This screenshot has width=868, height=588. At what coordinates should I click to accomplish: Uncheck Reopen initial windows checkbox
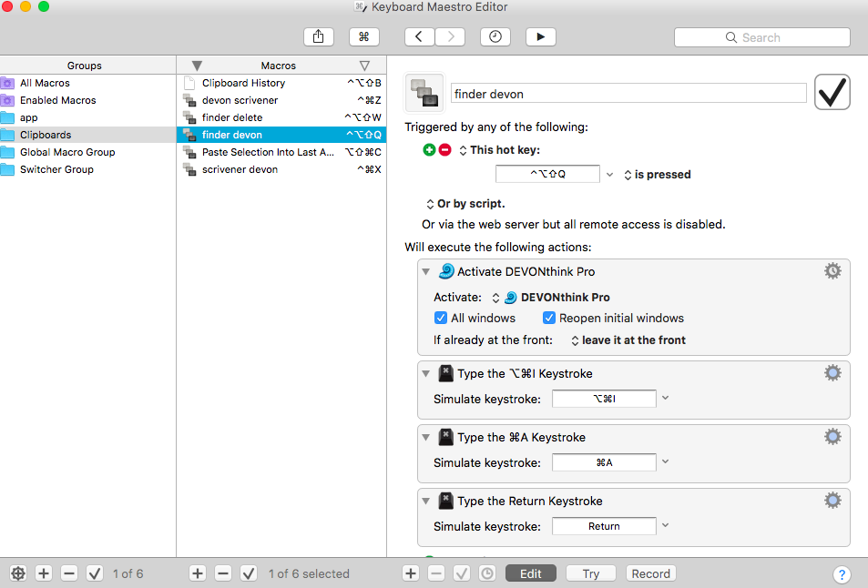[549, 318]
